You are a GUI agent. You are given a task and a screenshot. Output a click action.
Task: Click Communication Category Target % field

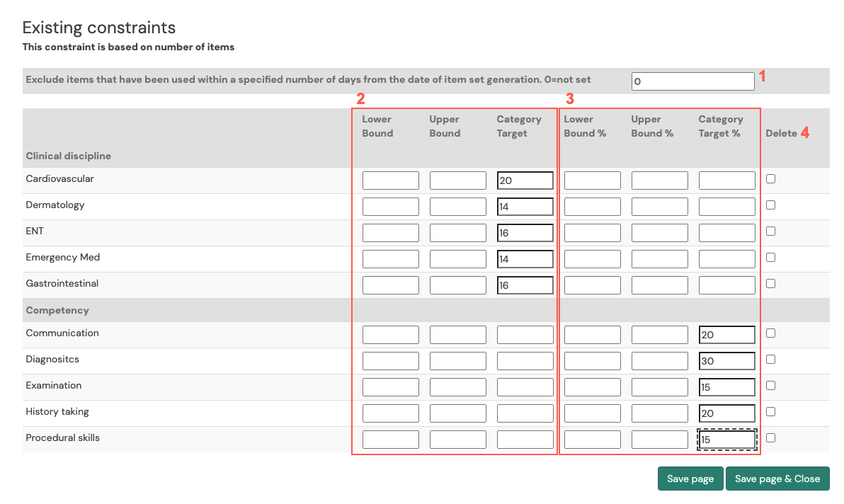click(x=726, y=335)
